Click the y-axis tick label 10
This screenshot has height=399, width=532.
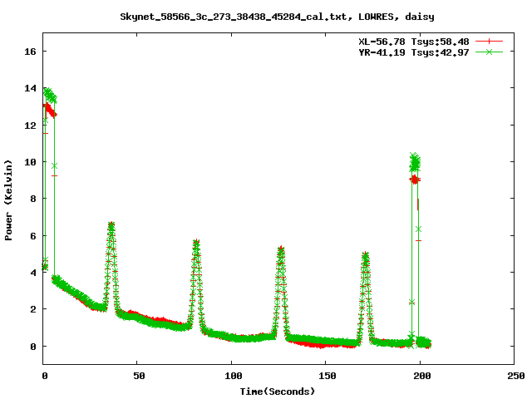[x=30, y=162]
